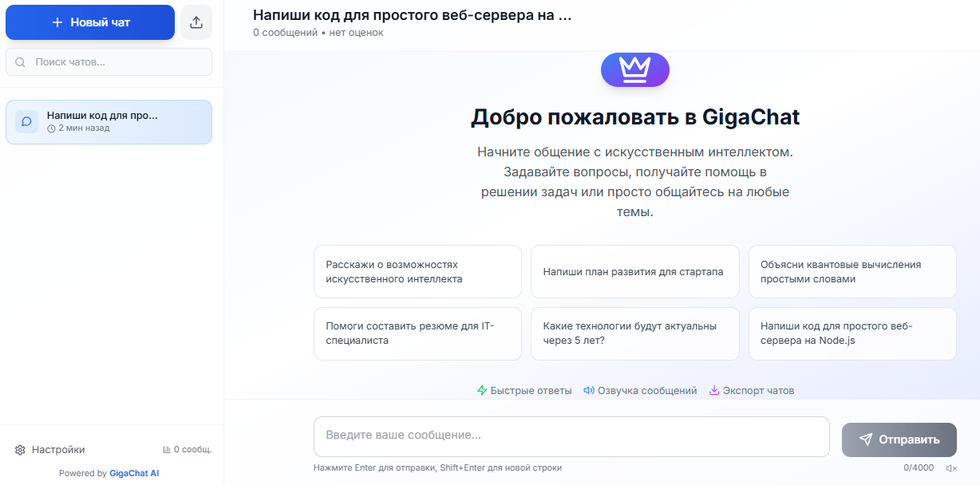Start a new chat with Новый чат
This screenshot has width=980, height=485.
click(x=90, y=22)
